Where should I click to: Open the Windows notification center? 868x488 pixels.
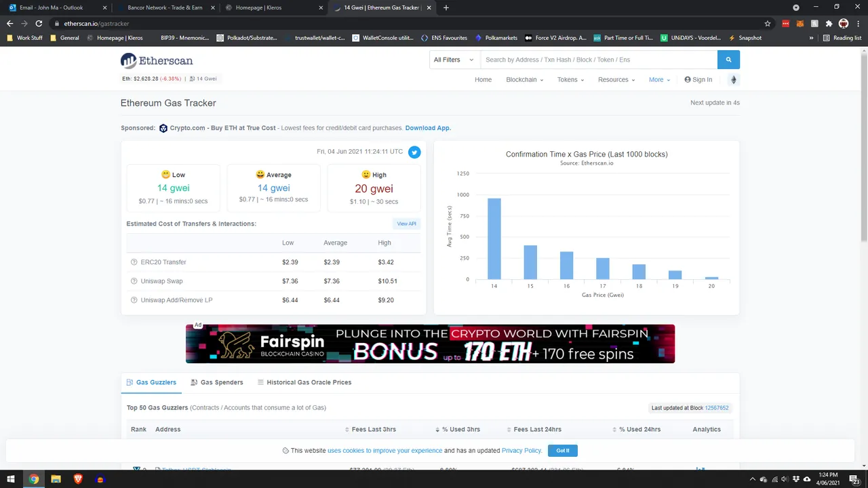coord(854,479)
